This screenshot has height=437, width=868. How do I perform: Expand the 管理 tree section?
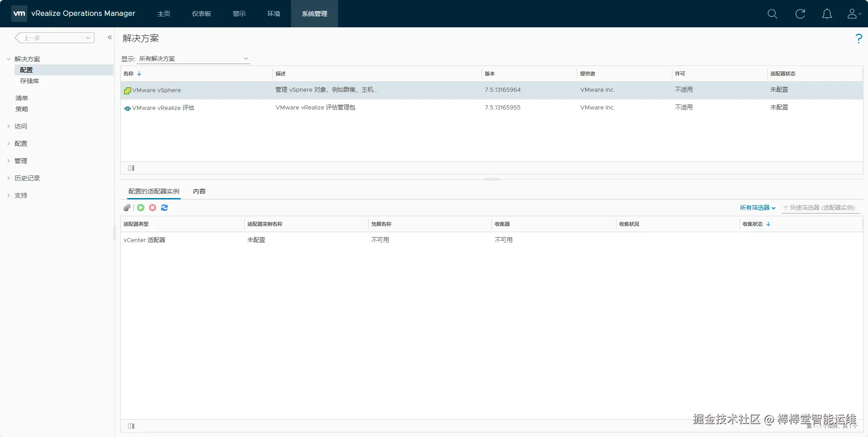coord(9,161)
